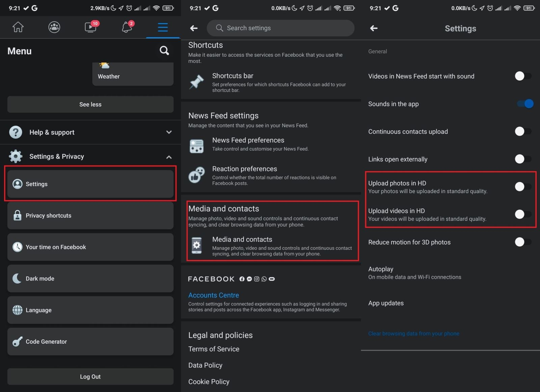Viewport: 540px width, 392px height.
Task: Click the Search settings input field
Action: pyautogui.click(x=280, y=28)
